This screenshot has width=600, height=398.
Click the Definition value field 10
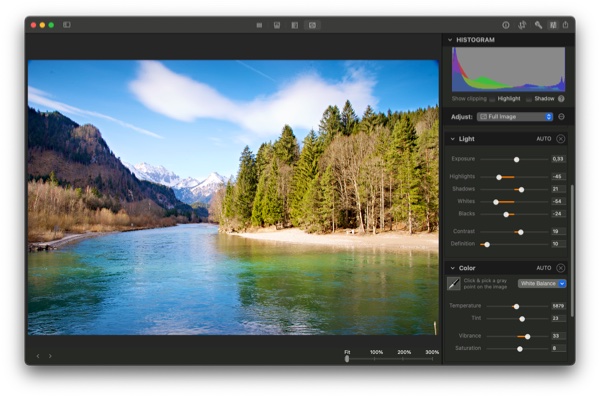point(558,243)
